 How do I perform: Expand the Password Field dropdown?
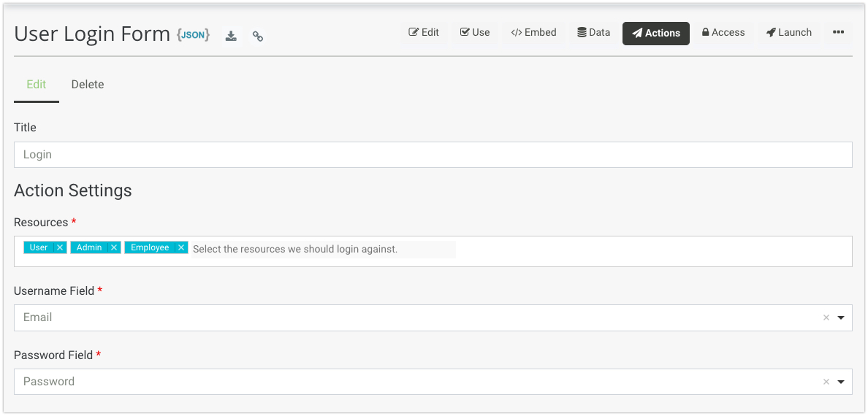click(841, 382)
